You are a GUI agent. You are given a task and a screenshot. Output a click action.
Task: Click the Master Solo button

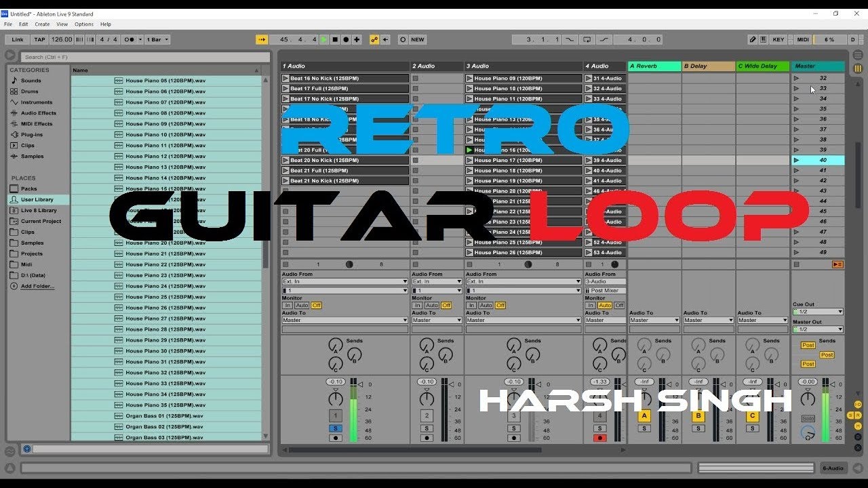point(808,418)
